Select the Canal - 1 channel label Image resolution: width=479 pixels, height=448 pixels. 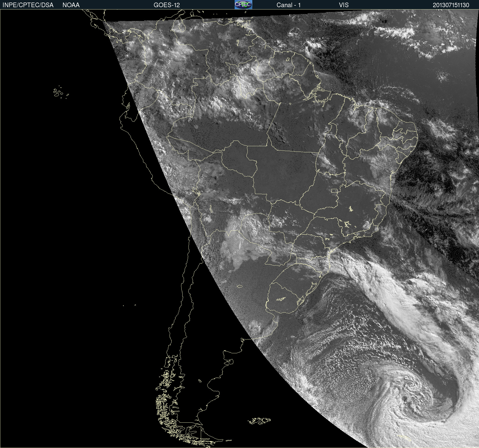pyautogui.click(x=289, y=5)
